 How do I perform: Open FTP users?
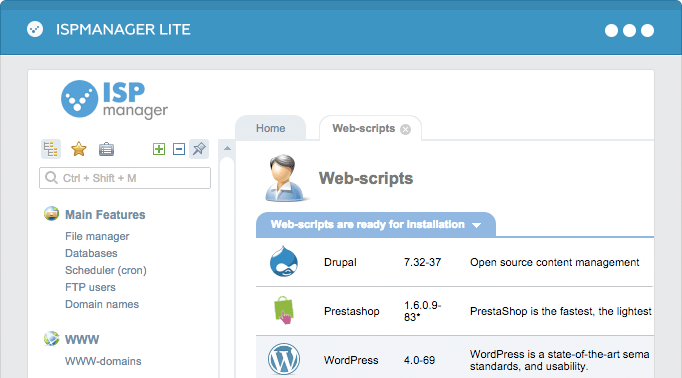(90, 287)
